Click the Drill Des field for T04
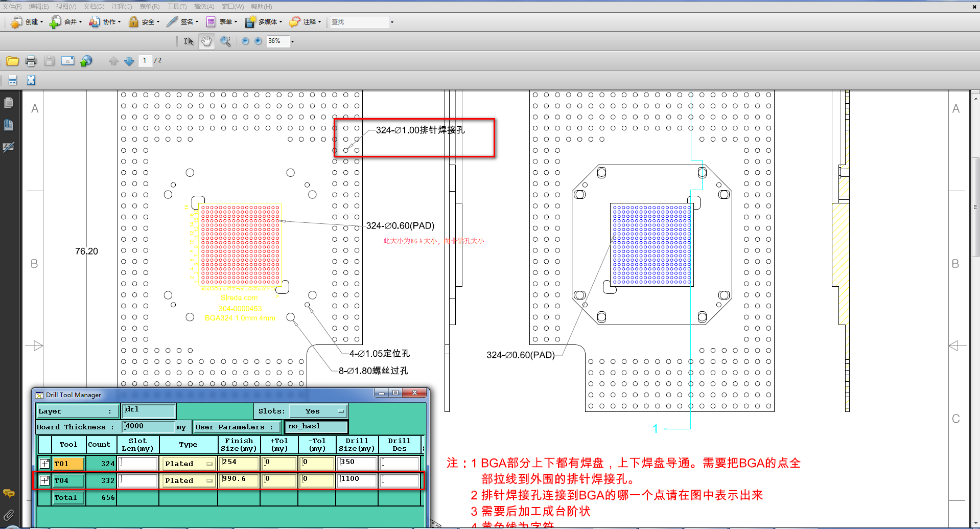 click(400, 480)
